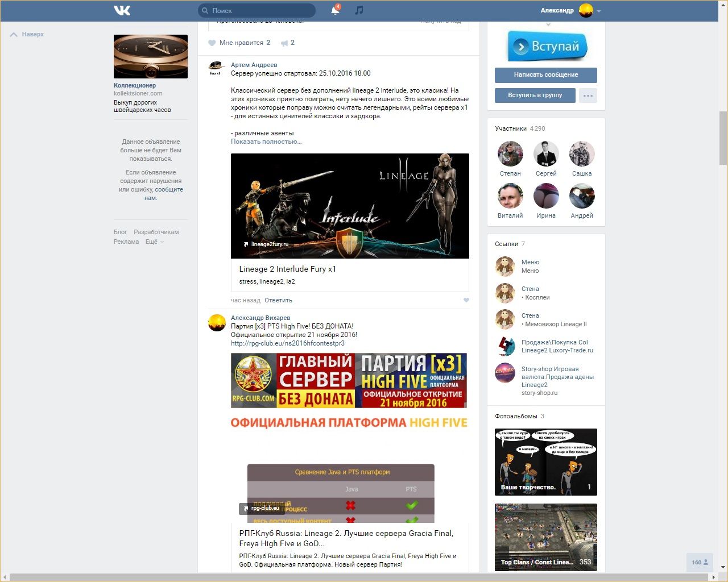Open the Коллекционер watch ad image
Viewport: 728px width, 582px height.
point(151,56)
